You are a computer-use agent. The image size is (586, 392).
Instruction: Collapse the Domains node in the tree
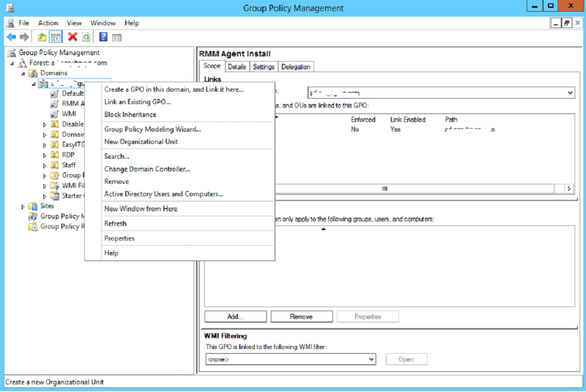point(23,73)
